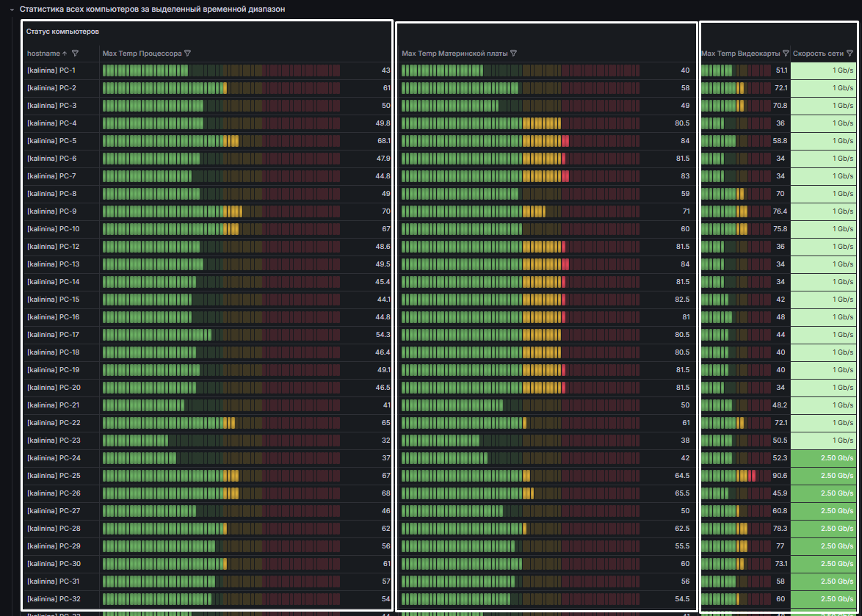
Task: Open filter for Max Temp Видеокарты column
Action: (786, 54)
